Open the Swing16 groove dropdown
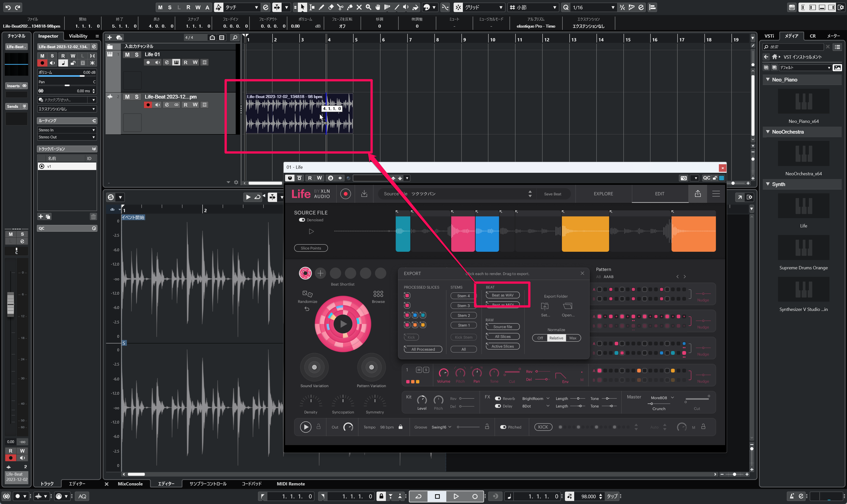Screen dimensions: 847x504 point(441,427)
